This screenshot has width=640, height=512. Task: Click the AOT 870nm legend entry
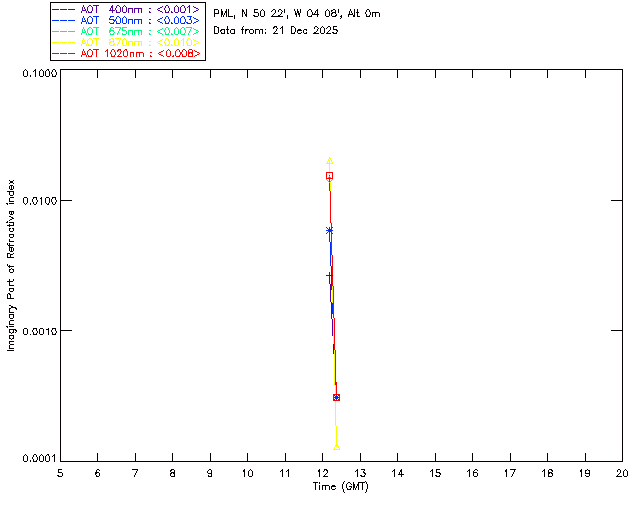click(127, 42)
